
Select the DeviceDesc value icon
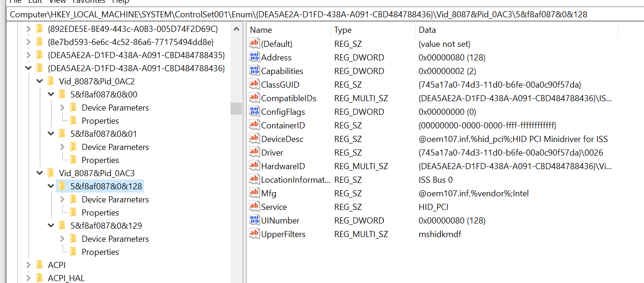click(255, 139)
